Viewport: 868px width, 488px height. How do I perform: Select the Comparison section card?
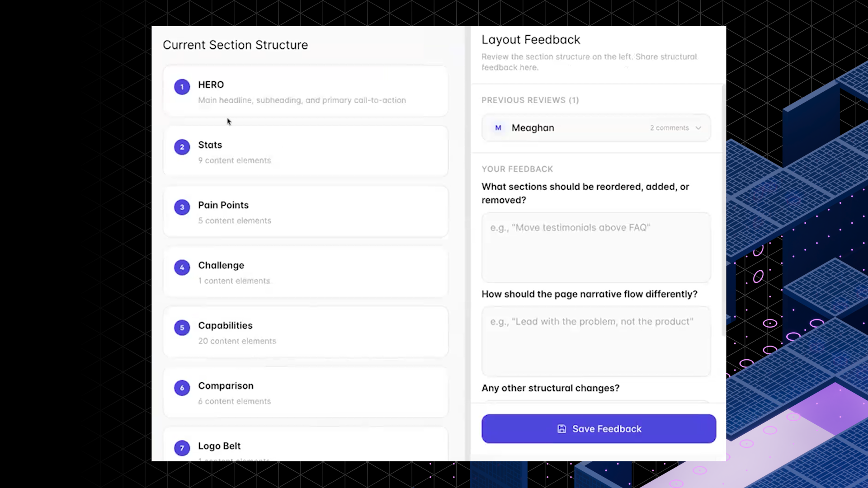coord(306,392)
